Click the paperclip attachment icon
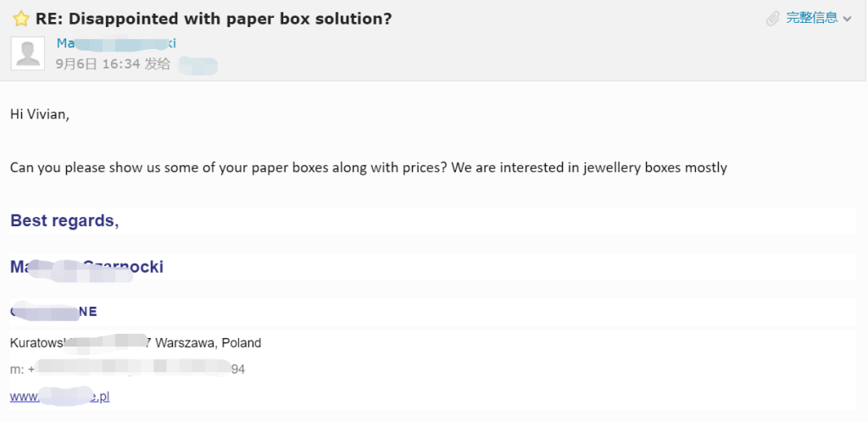868x422 pixels. click(x=773, y=19)
